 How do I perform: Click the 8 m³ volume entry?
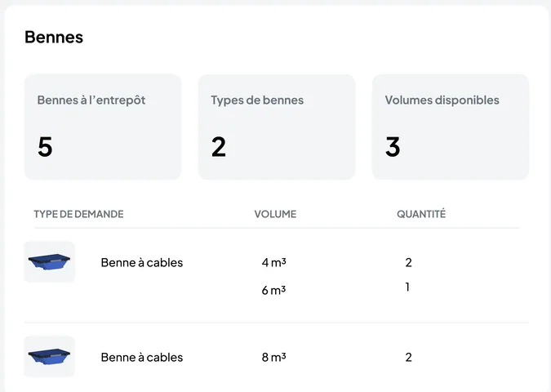(273, 357)
